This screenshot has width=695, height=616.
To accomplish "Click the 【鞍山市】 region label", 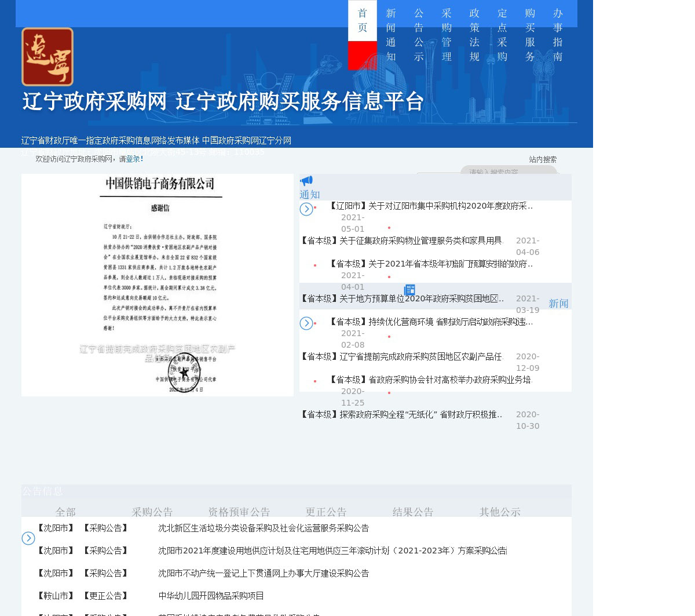I will coord(56,596).
